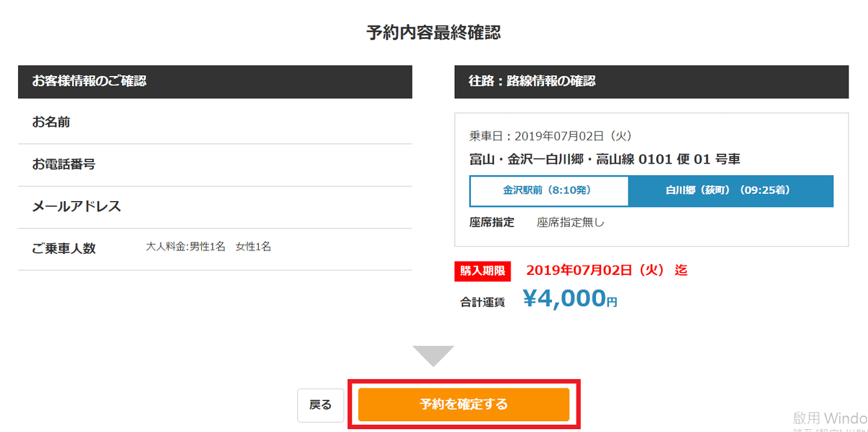Click the gray downward triangle arrow
Viewport: 868px width, 432px height.
point(433,355)
